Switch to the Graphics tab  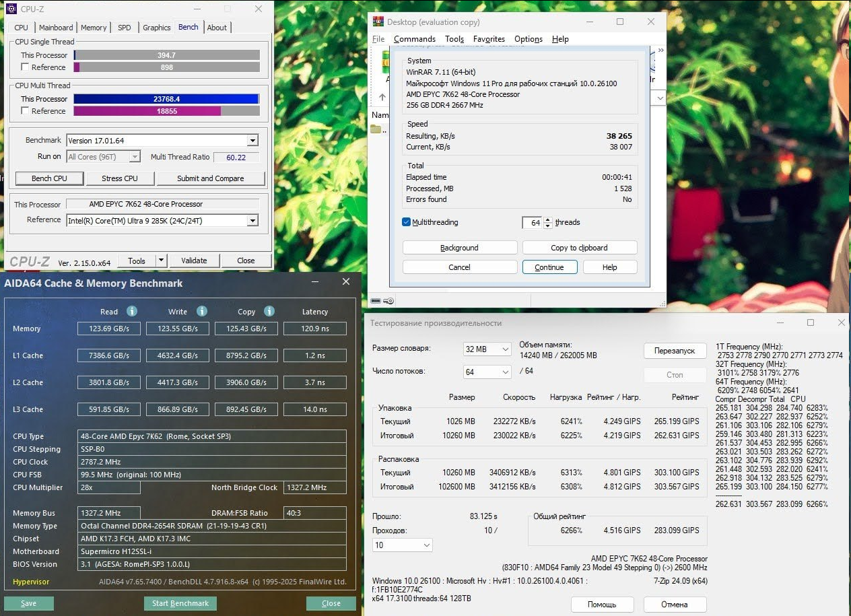[156, 28]
